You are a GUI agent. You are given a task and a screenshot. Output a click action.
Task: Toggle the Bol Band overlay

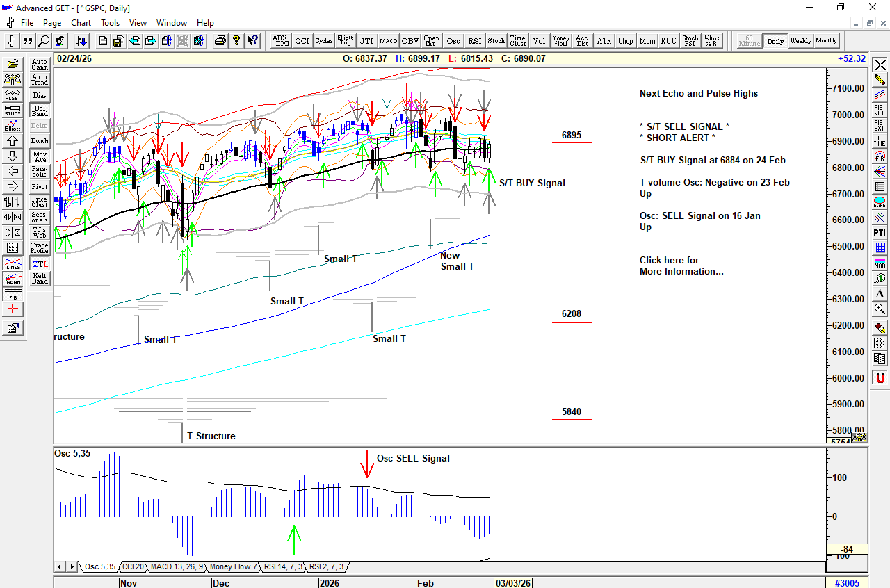click(x=40, y=111)
